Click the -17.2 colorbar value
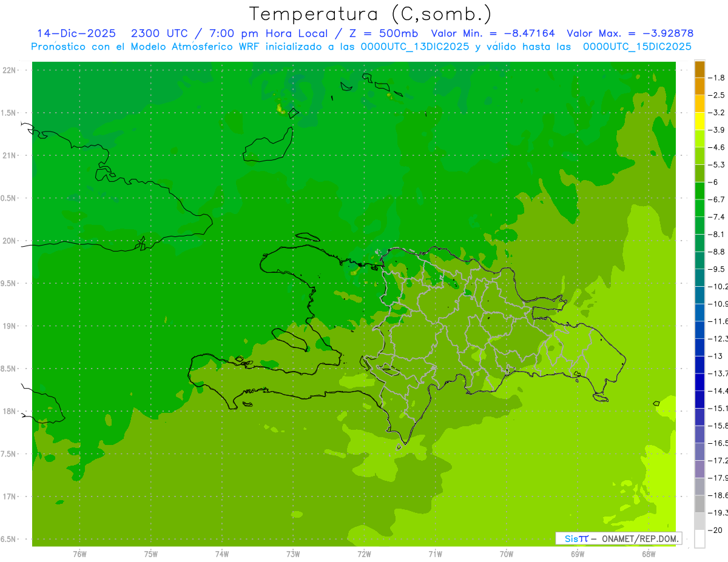Viewport: 728px width, 562px height. (718, 460)
